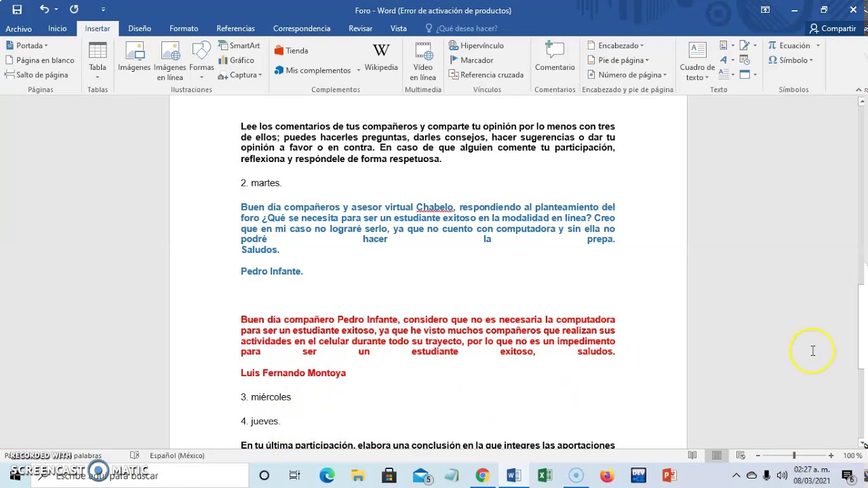The image size is (868, 488).
Task: Open Excel from the taskbar
Action: coord(545,476)
